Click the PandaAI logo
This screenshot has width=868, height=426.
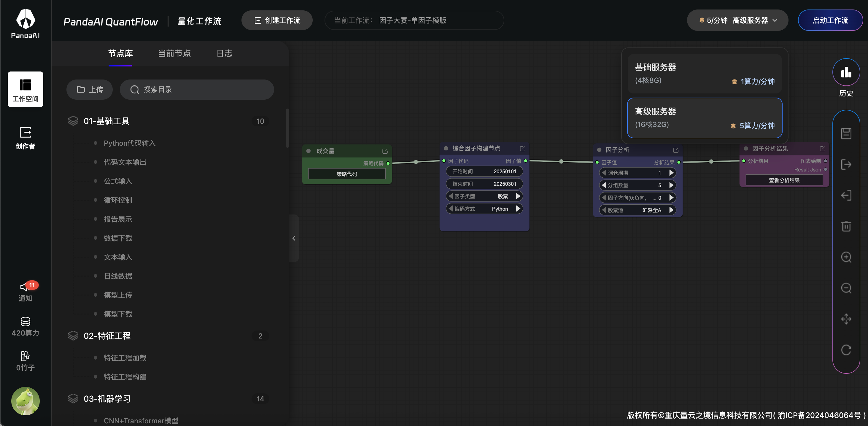coord(26,24)
